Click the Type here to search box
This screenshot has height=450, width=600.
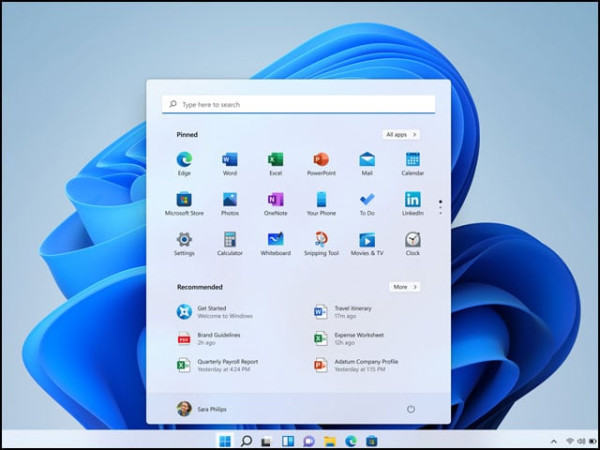(298, 104)
